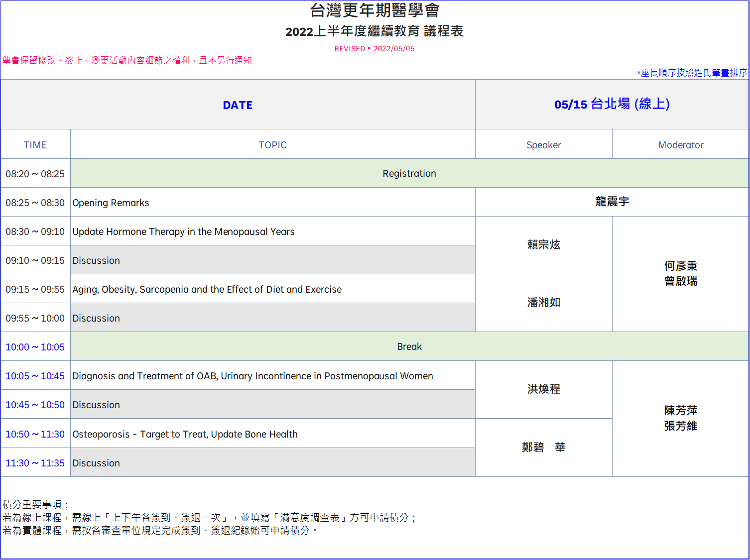This screenshot has height=560, width=750.
Task: Click the small triangle after REVISED
Action: pyautogui.click(x=369, y=48)
